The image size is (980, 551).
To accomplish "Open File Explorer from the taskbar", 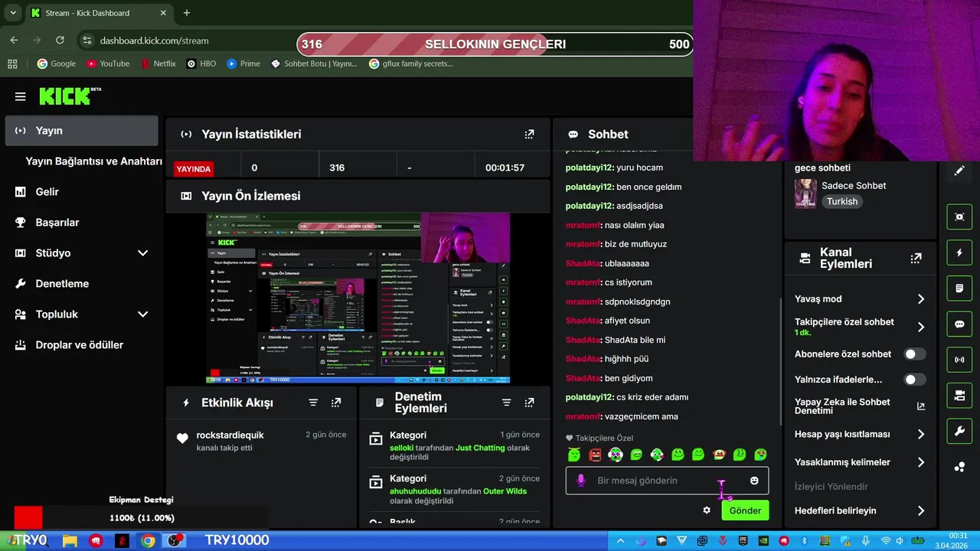I will [70, 541].
